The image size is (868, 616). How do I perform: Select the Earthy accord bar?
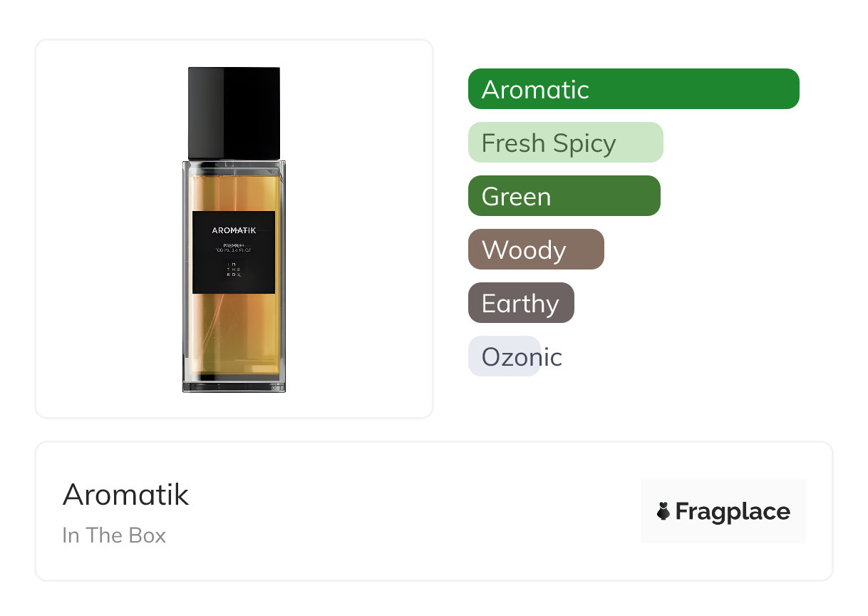click(x=521, y=303)
